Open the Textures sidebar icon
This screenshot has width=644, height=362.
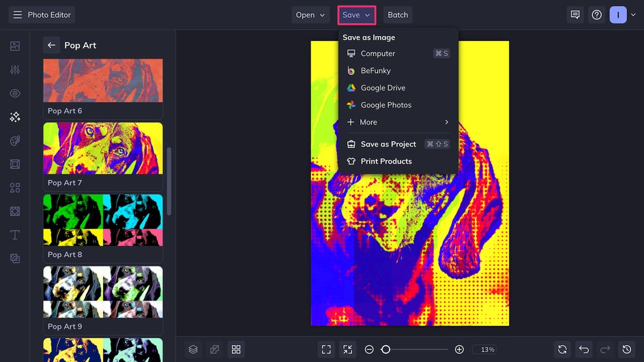[15, 258]
